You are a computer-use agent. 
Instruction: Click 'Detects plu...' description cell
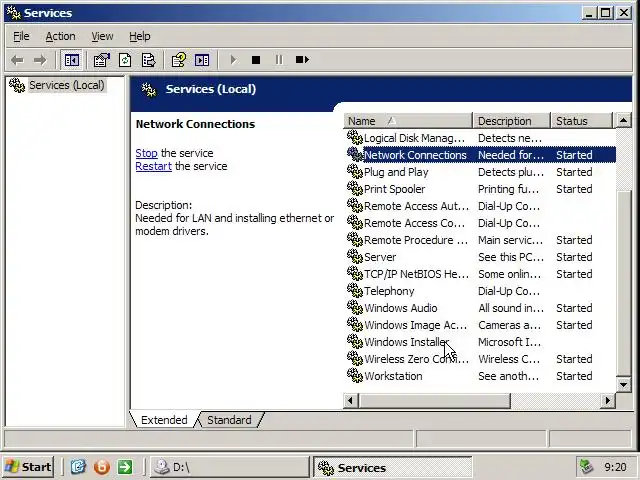pyautogui.click(x=511, y=172)
